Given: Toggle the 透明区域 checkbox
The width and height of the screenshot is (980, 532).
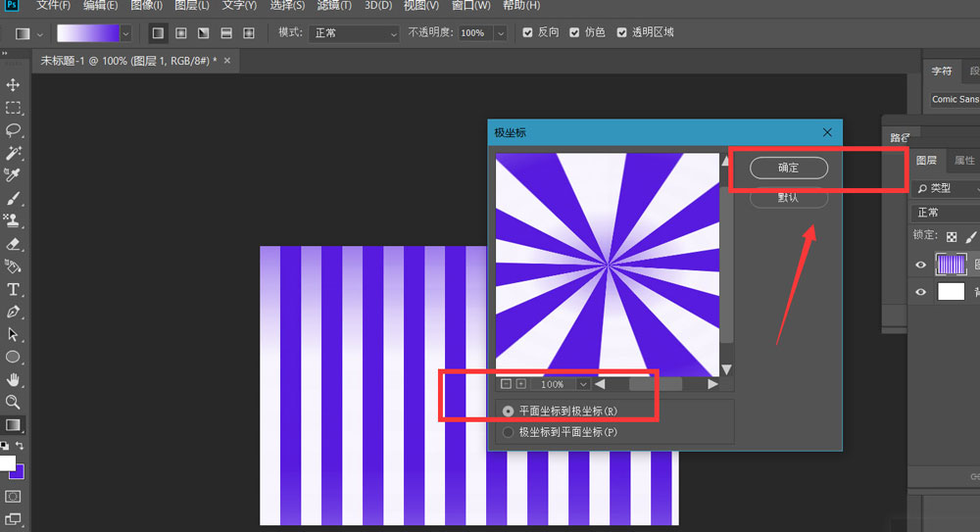Looking at the screenshot, I should click(x=621, y=32).
